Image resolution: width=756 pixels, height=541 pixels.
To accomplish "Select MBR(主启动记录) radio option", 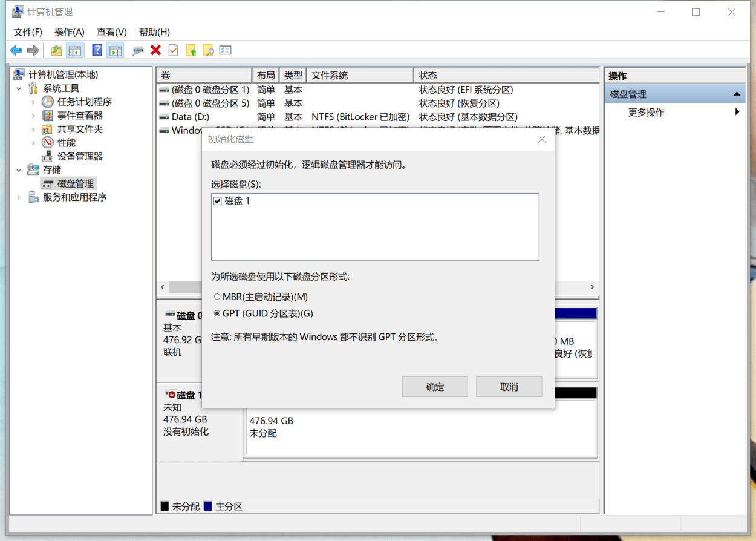I will pos(217,297).
